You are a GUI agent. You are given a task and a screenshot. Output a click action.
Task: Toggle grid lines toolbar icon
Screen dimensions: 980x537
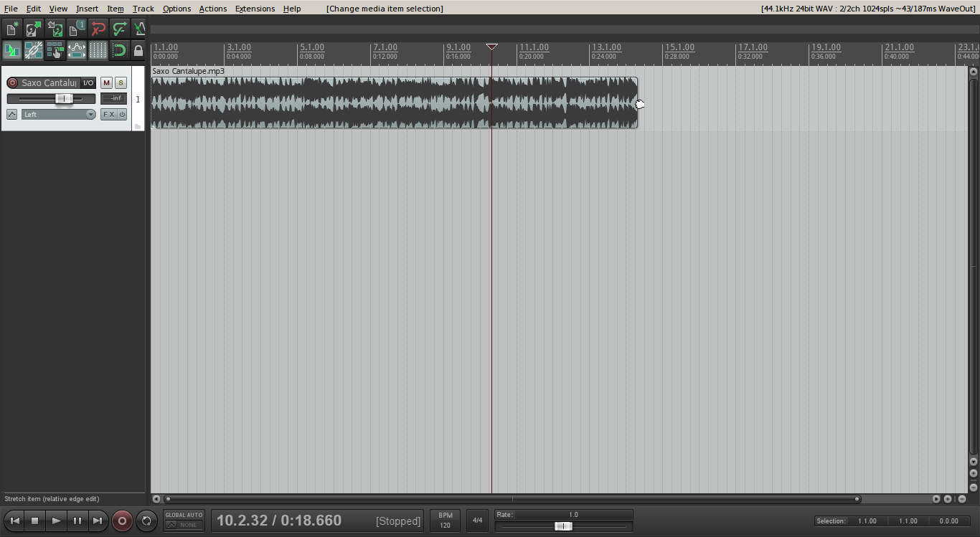pos(98,50)
